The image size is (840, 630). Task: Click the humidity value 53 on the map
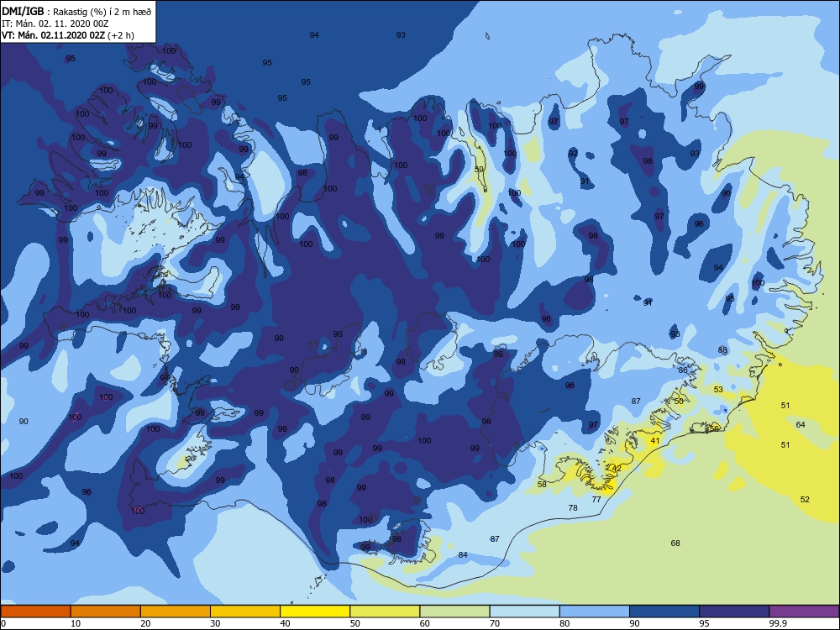click(x=718, y=390)
